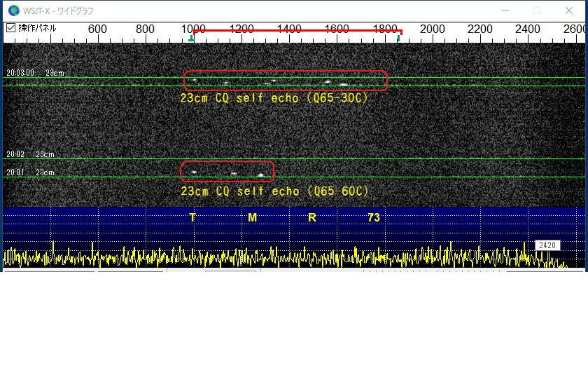
Task: Click 600 on the frequency scale
Action: (97, 29)
